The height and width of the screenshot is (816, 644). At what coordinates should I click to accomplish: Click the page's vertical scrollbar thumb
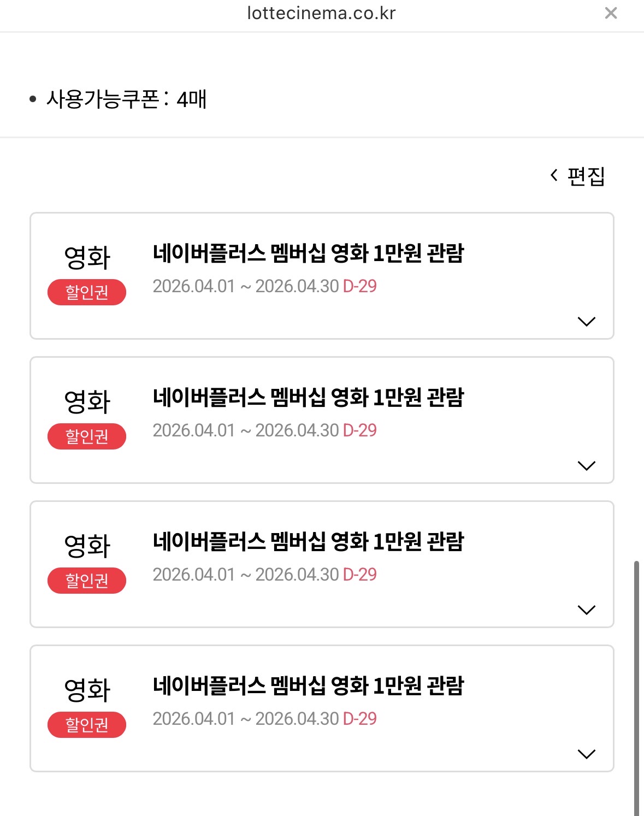637,688
